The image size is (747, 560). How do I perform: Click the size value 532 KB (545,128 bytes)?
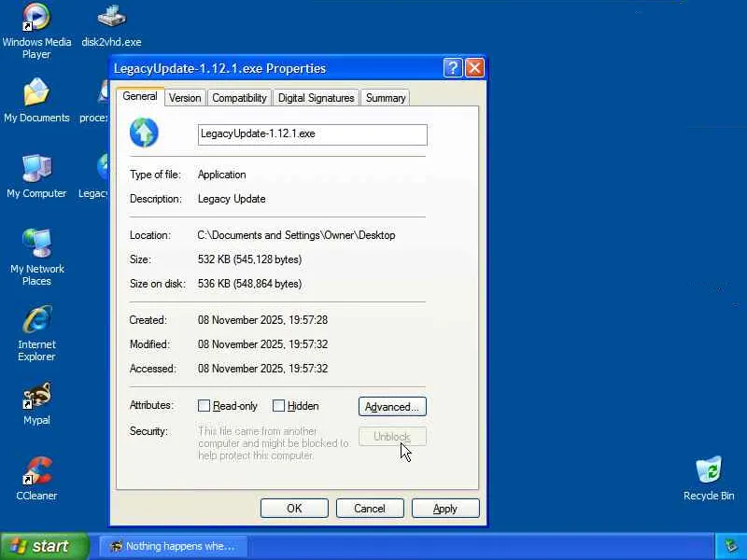pos(249,259)
